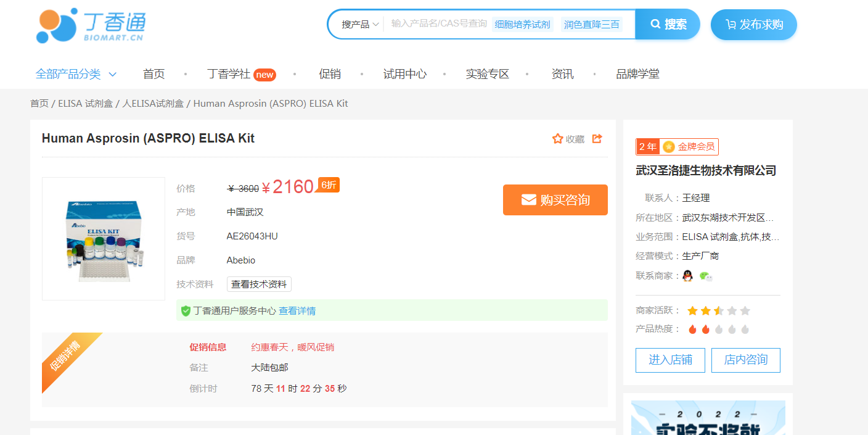Click the business scope value ELISA 试剂盒,抗体

(731, 237)
